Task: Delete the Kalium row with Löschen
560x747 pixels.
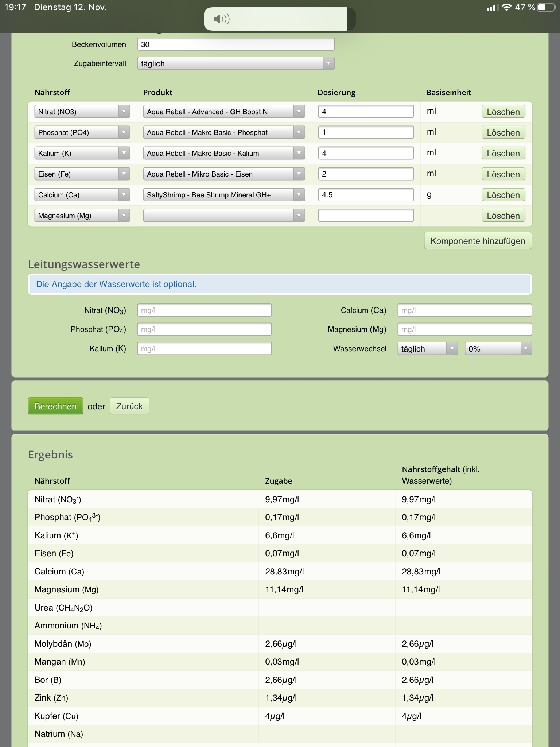Action: pos(503,154)
